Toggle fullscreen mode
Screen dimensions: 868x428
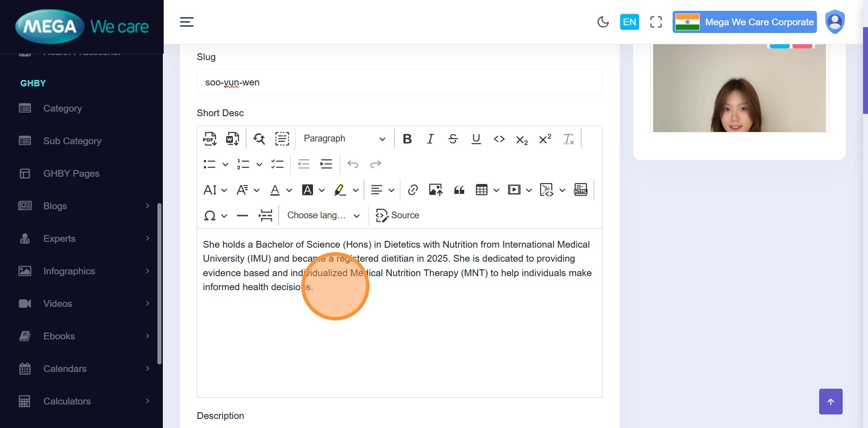(x=656, y=22)
